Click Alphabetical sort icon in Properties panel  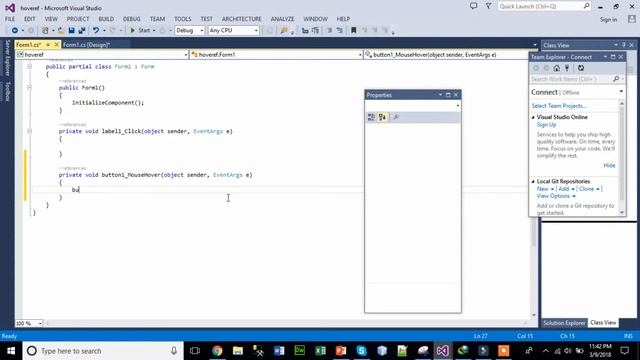click(382, 118)
